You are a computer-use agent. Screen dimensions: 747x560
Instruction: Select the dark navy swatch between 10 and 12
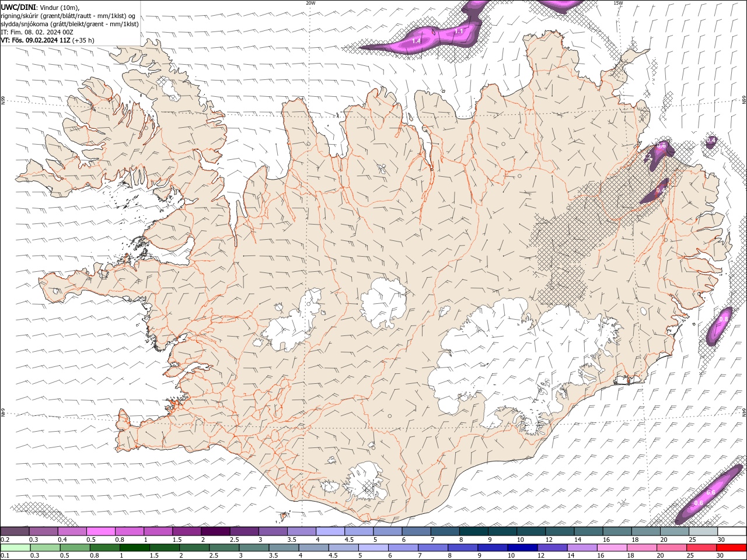[522, 548]
